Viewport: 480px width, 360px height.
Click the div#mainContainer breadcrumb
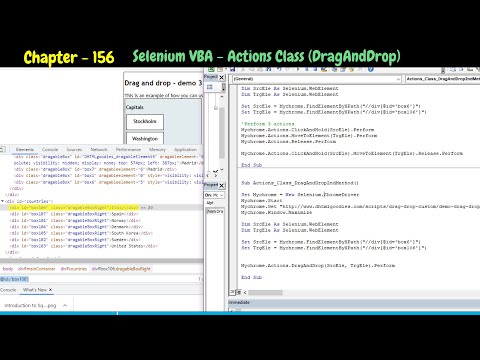click(36, 269)
